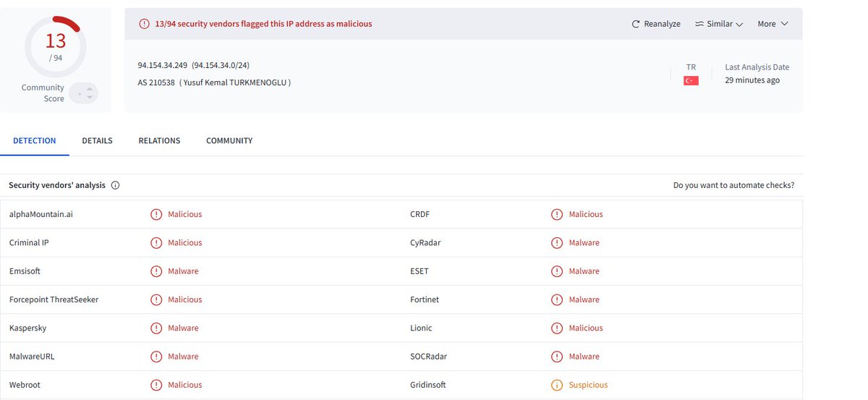
Task: Click the SOCRadar vendor name
Action: pyautogui.click(x=427, y=357)
